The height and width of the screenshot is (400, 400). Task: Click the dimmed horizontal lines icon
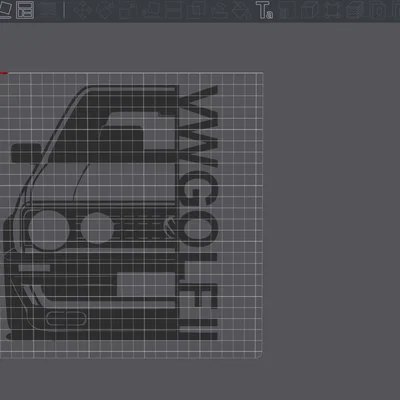coord(48,10)
